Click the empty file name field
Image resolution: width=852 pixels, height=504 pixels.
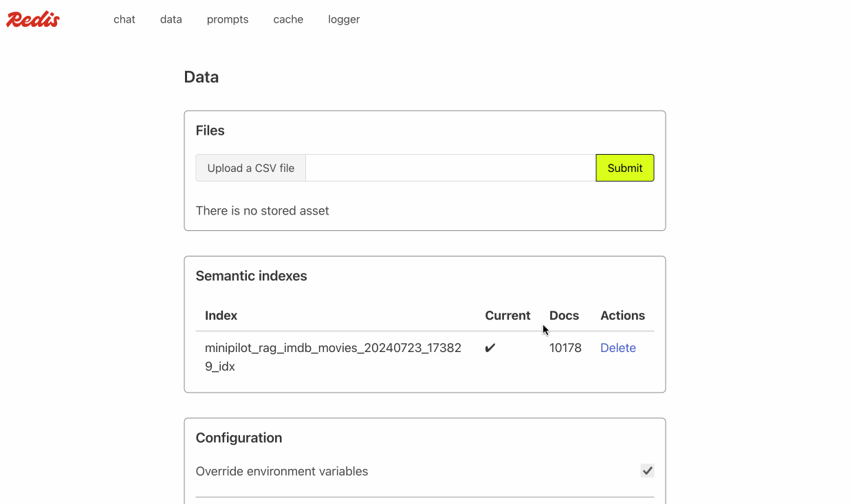(x=450, y=168)
